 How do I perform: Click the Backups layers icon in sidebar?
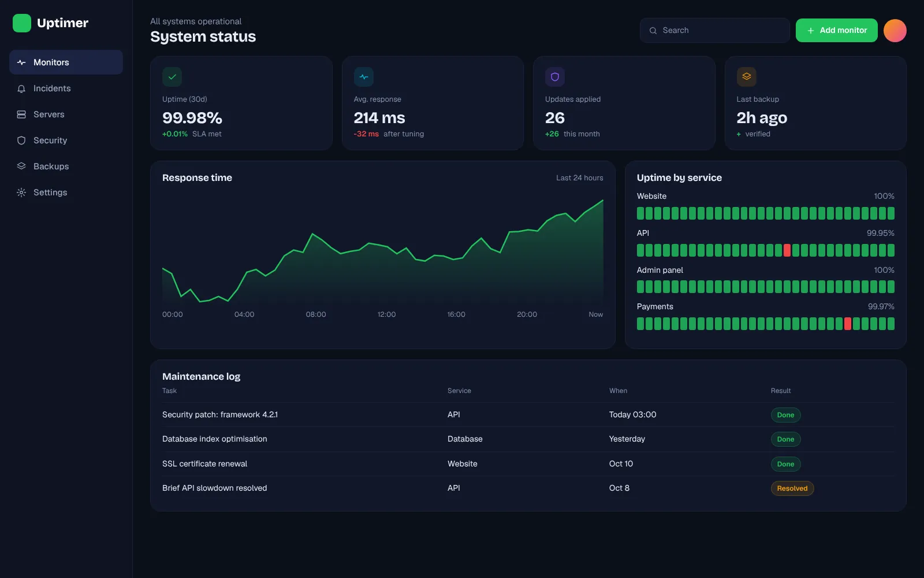coord(21,166)
